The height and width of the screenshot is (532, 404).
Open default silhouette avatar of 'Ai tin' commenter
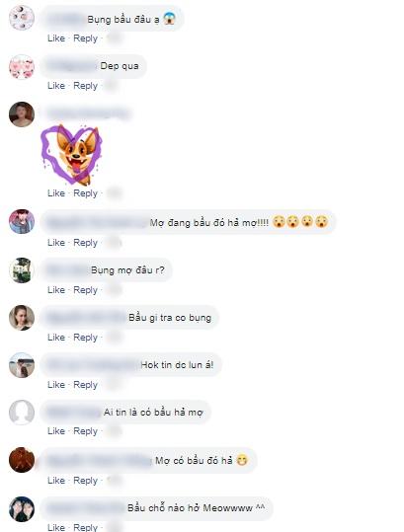click(22, 413)
